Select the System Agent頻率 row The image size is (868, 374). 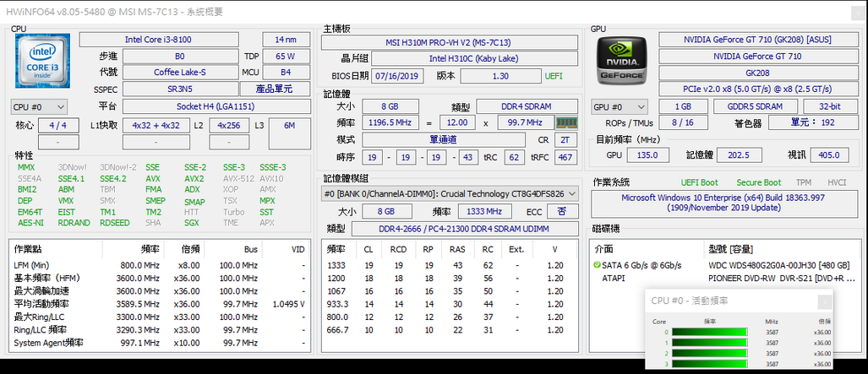pos(160,343)
